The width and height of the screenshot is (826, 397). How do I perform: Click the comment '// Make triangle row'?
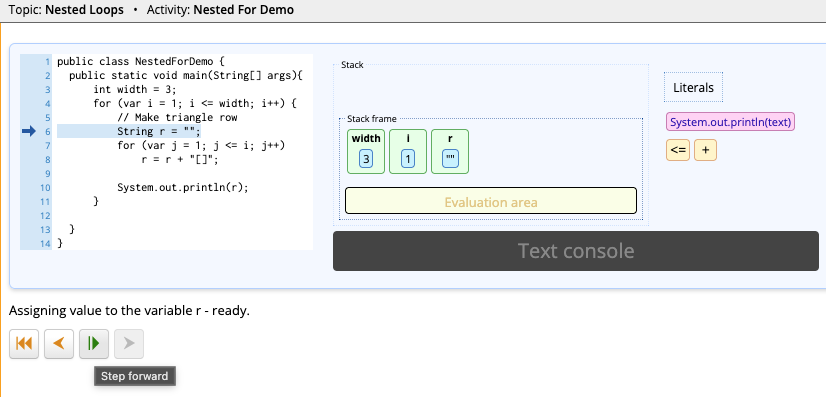[x=177, y=117]
